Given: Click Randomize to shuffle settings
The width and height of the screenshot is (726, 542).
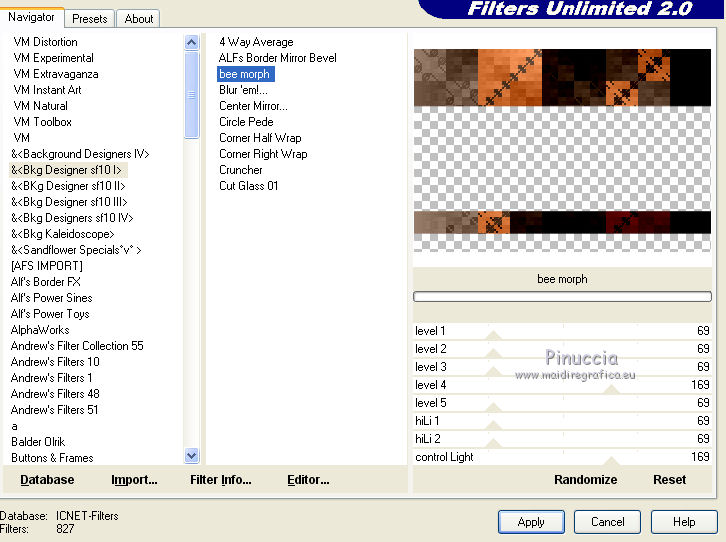Looking at the screenshot, I should (585, 480).
